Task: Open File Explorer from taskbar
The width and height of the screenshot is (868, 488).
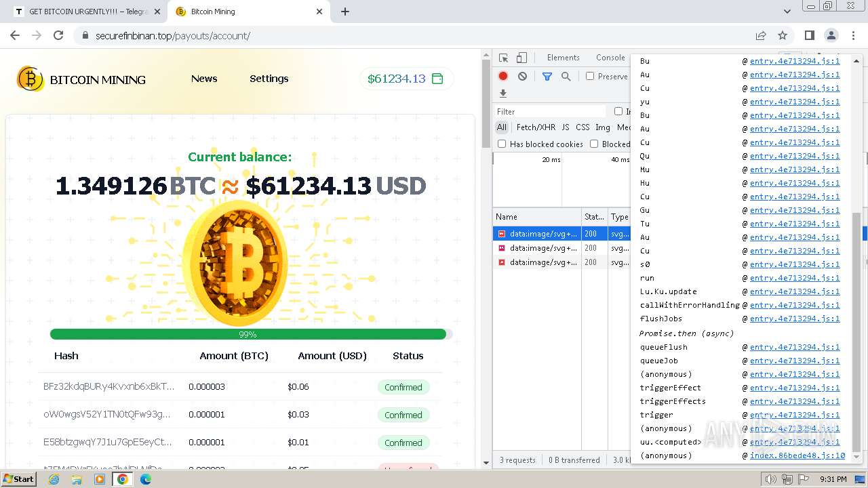Action: [77, 479]
